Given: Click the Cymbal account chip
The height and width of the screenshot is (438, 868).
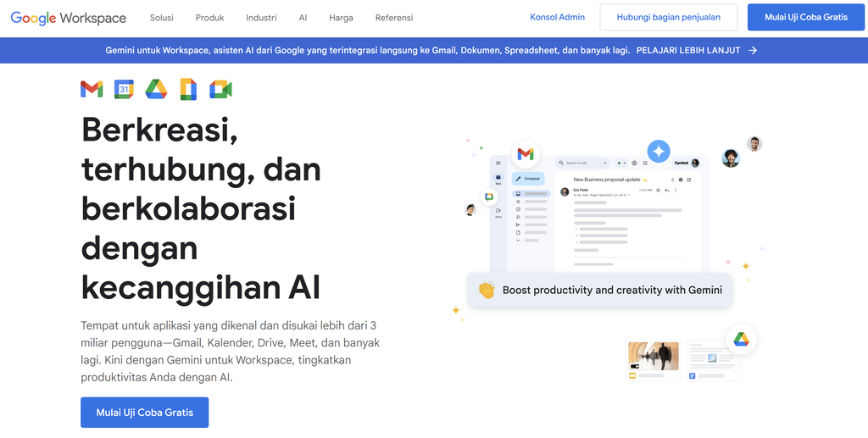Looking at the screenshot, I should 687,164.
